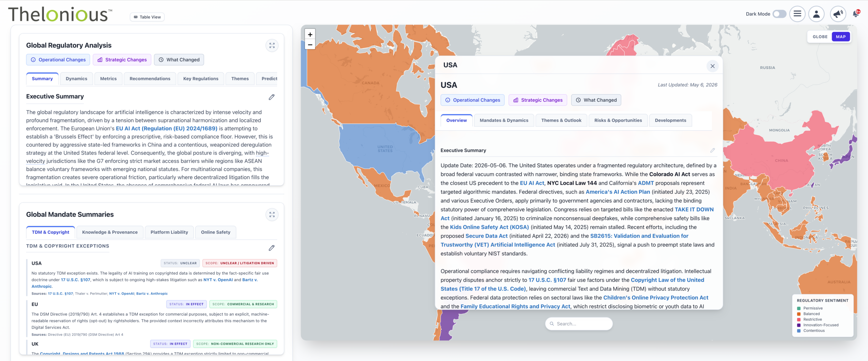Open the Metrics tab
The image size is (868, 361).
[108, 79]
